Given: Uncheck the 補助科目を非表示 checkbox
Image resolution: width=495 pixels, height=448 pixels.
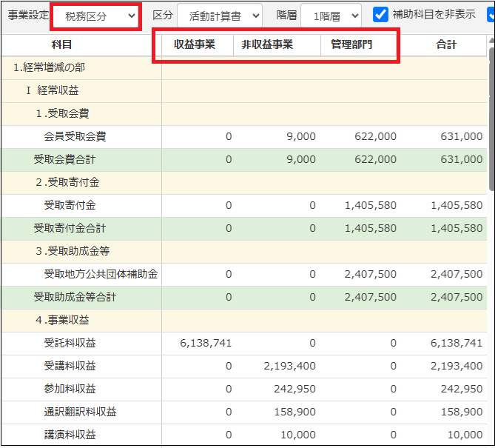Looking at the screenshot, I should (x=380, y=15).
